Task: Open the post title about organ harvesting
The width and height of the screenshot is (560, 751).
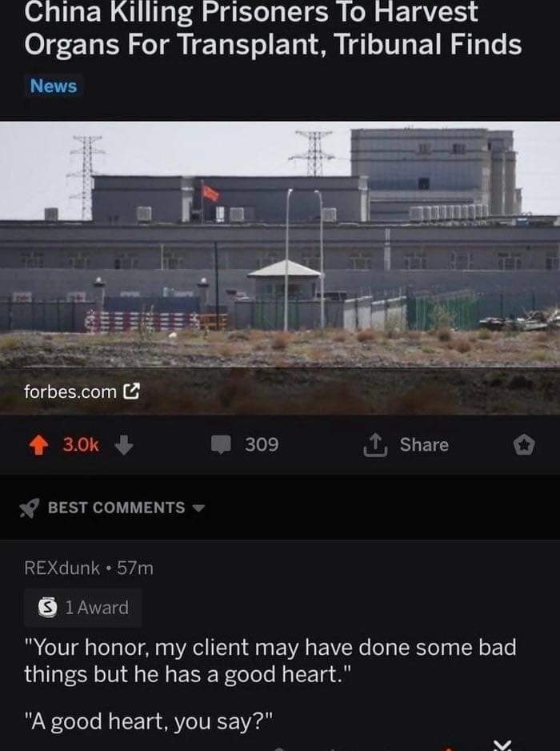Action: point(273,29)
